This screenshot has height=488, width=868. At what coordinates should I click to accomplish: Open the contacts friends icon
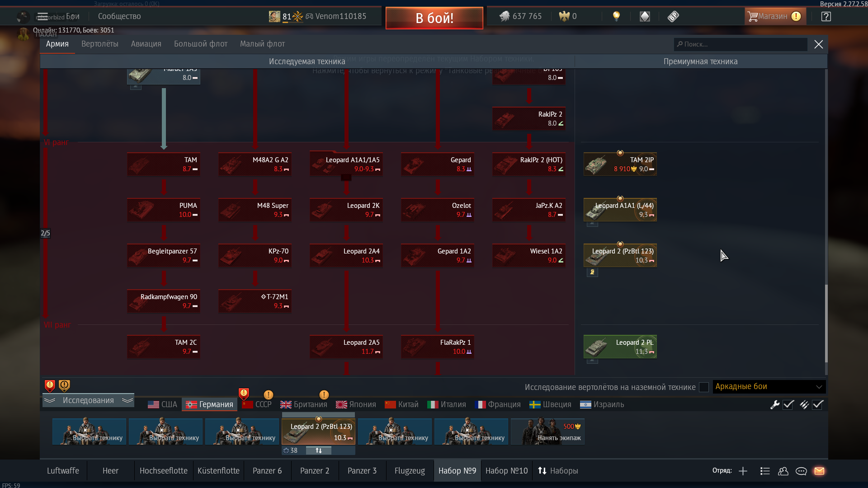783,471
